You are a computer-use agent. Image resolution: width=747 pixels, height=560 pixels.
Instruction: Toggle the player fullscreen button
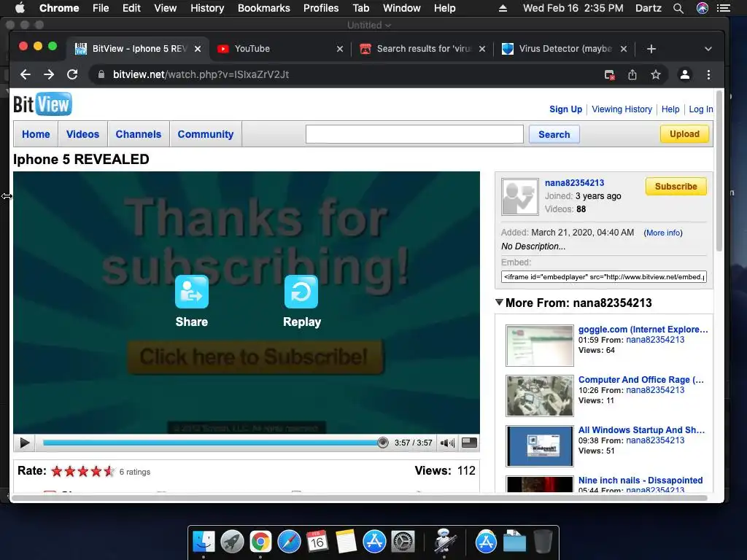[469, 443]
